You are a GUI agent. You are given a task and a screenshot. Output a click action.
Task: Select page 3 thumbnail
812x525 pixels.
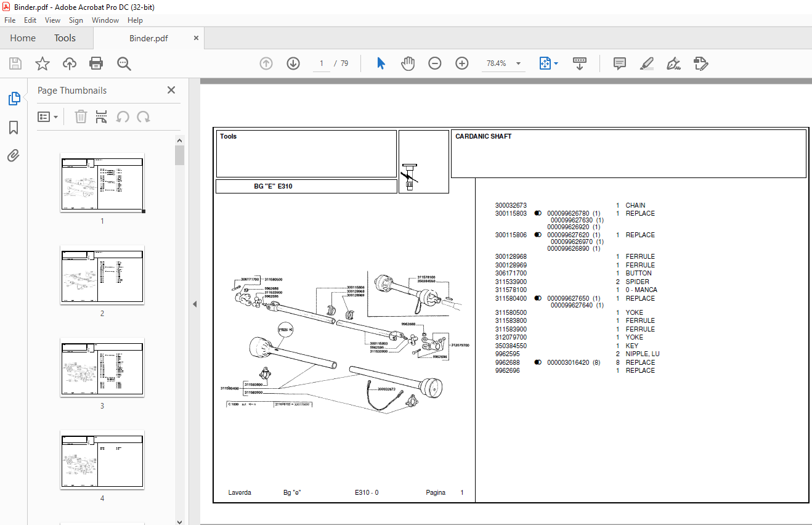pyautogui.click(x=102, y=367)
